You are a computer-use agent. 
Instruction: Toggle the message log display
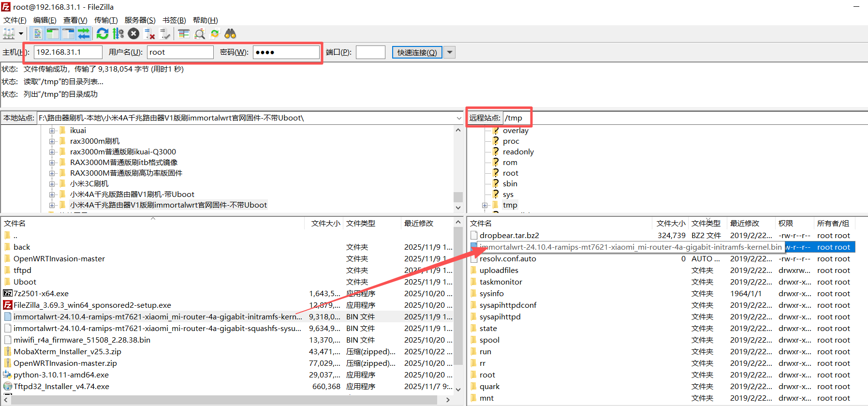coord(37,33)
